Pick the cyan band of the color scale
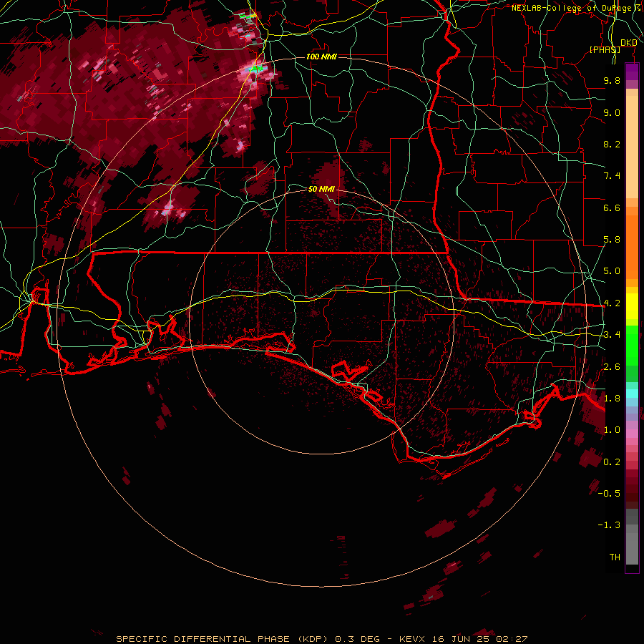Image resolution: width=644 pixels, height=644 pixels. (632, 394)
